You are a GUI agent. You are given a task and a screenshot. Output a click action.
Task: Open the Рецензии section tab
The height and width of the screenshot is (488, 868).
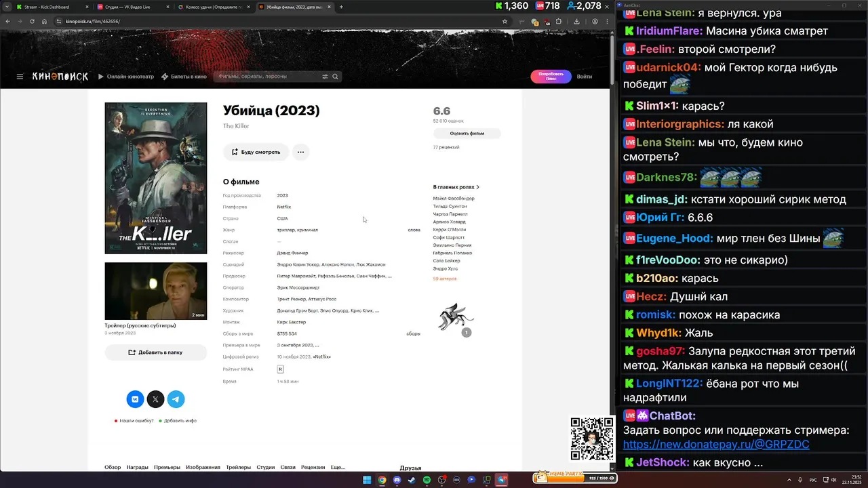tap(313, 468)
